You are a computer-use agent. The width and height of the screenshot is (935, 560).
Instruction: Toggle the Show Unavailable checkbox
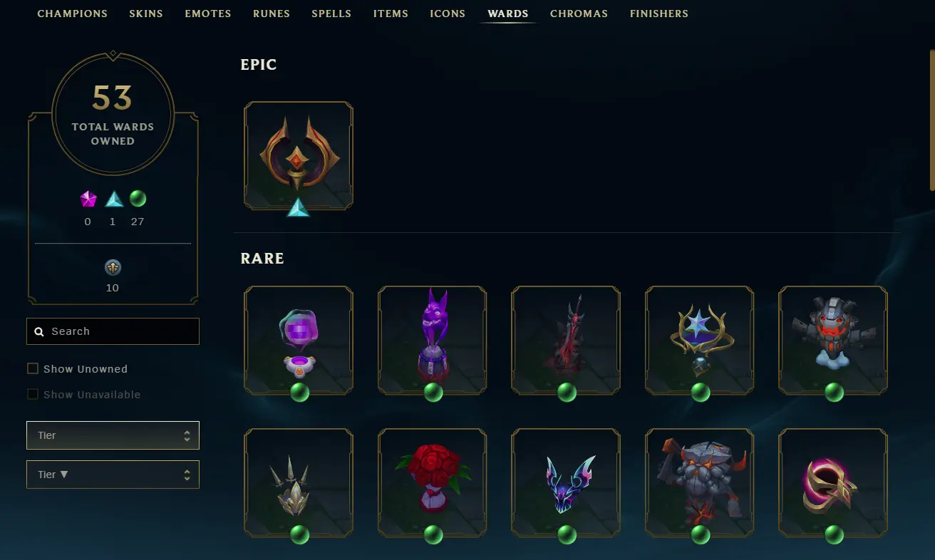[x=33, y=394]
